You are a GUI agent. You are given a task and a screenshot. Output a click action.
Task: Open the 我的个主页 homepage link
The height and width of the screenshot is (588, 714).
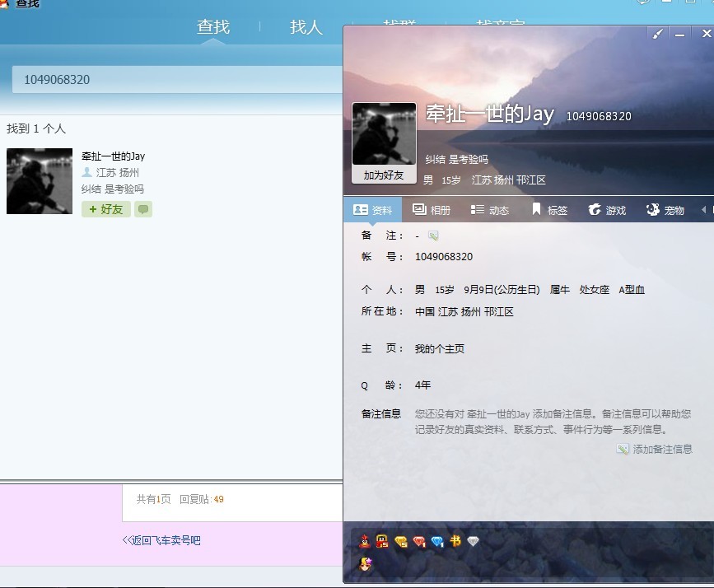(440, 349)
